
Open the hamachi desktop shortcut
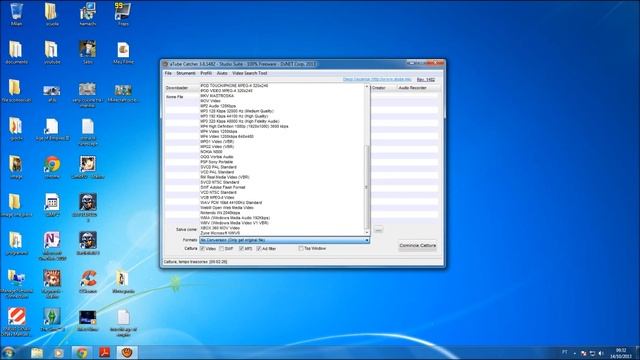(x=88, y=14)
